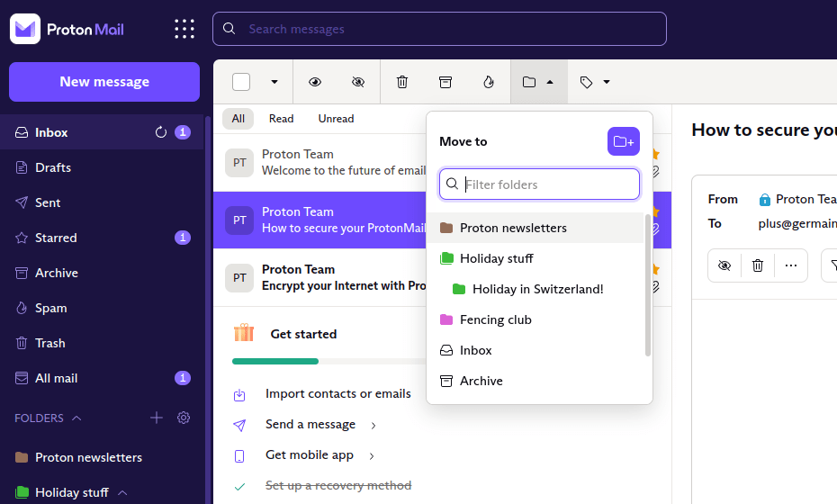
Task: Select the Welcome to the future email avatar
Action: pos(239,163)
